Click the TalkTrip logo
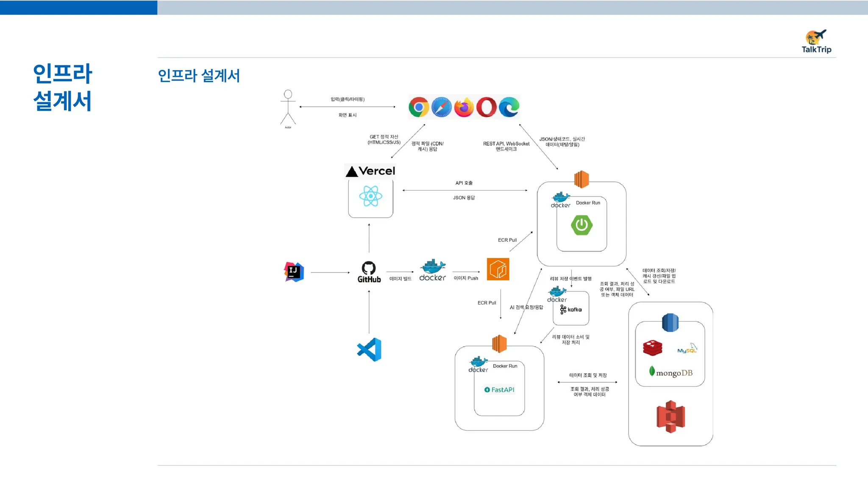This screenshot has width=868, height=488. [x=816, y=42]
